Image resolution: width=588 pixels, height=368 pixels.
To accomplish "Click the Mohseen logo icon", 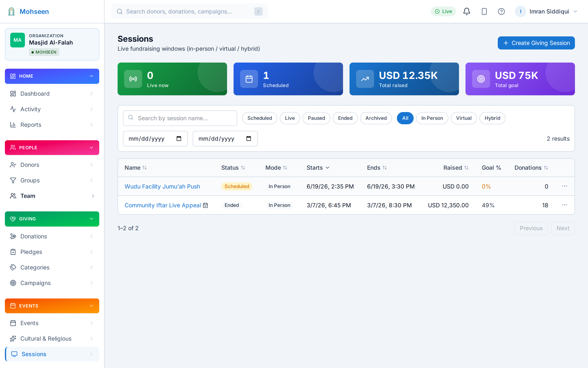I will point(11,11).
